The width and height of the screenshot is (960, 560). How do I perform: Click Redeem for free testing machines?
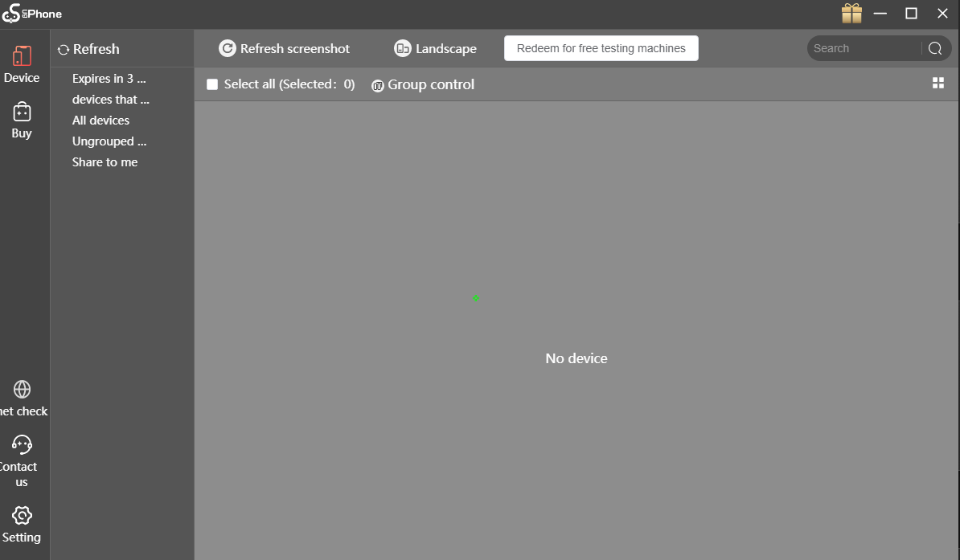[601, 48]
